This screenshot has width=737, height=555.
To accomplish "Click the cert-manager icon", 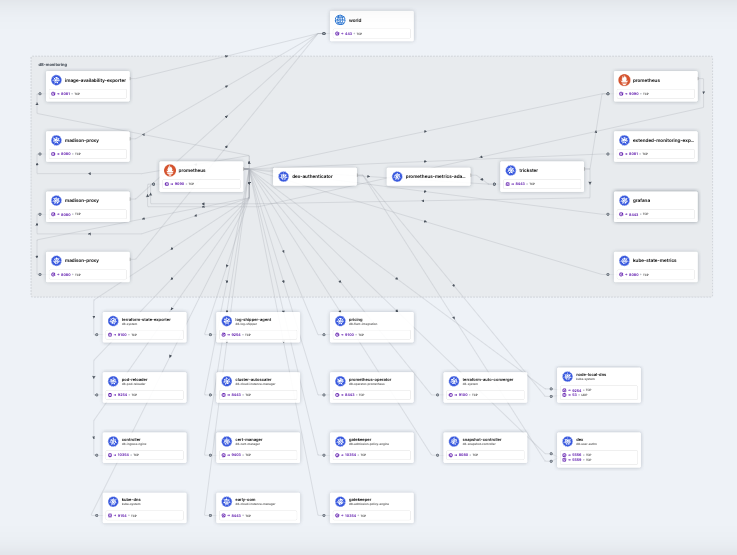I will click(x=227, y=441).
